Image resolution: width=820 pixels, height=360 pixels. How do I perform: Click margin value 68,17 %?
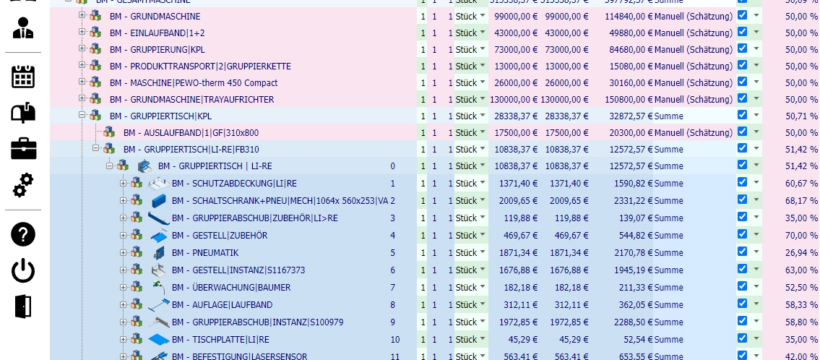pos(802,201)
